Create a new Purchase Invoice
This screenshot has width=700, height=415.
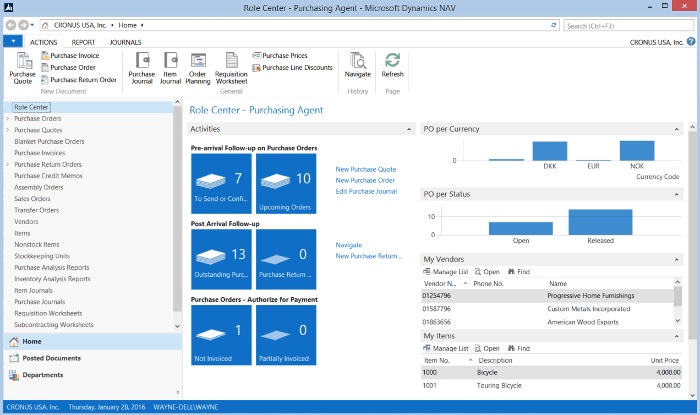point(70,56)
